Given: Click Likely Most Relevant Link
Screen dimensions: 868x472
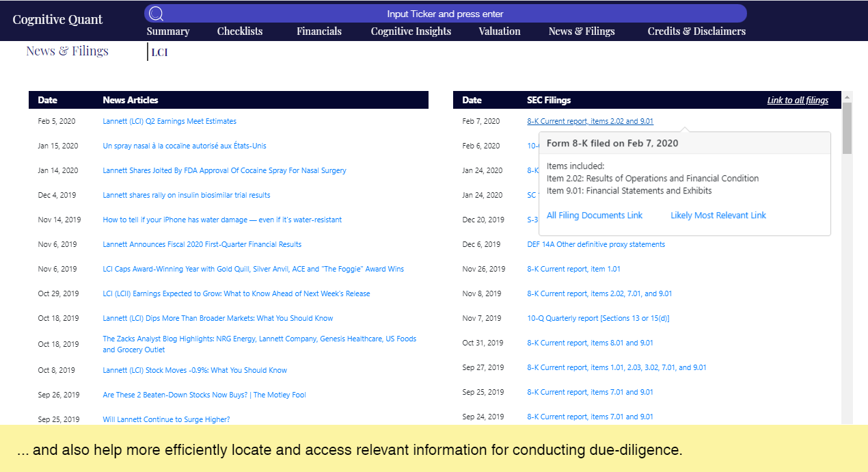Looking at the screenshot, I should [x=718, y=215].
